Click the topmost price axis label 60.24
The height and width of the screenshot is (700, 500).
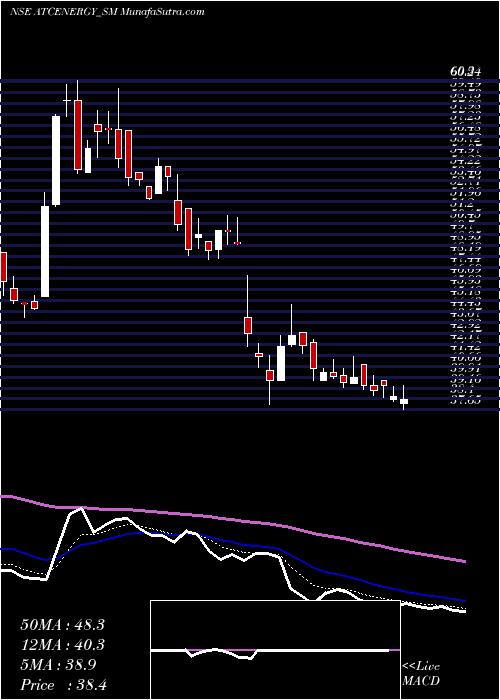coord(465,71)
